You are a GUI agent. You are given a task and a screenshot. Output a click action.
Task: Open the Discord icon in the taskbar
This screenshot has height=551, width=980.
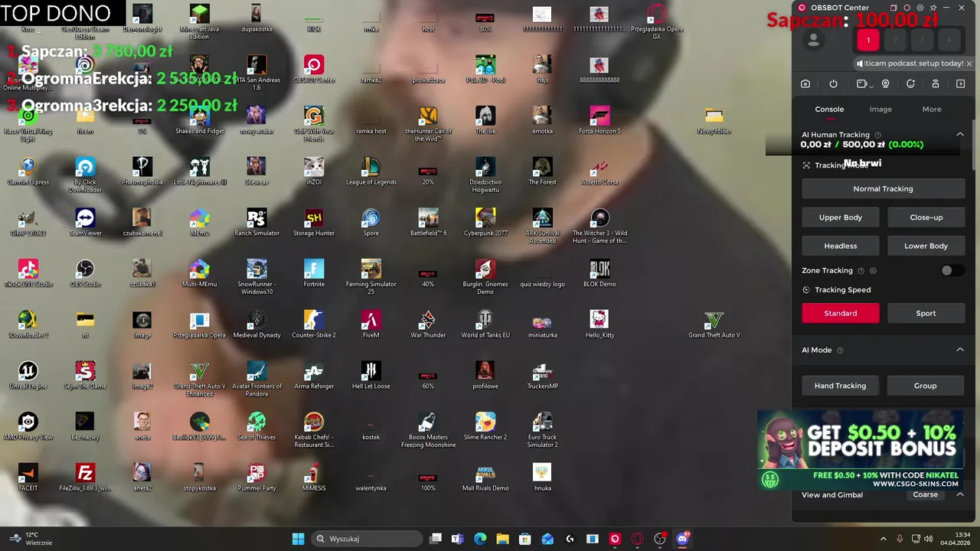coord(682,539)
